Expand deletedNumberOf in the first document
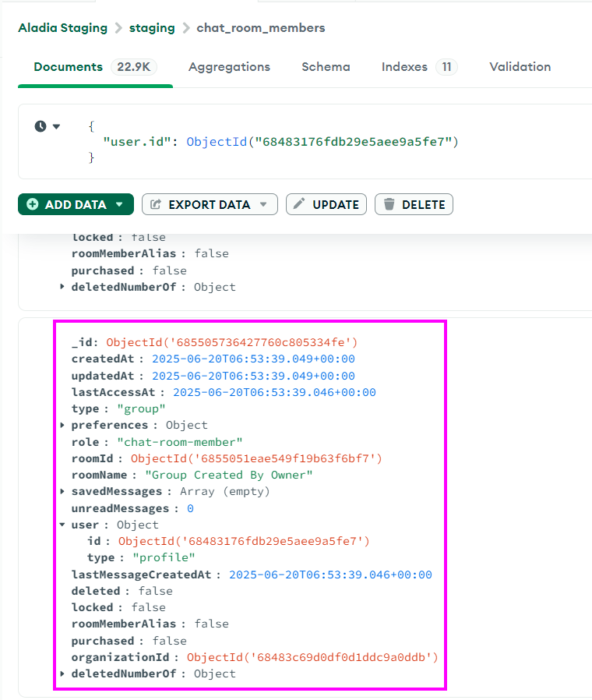The height and width of the screenshot is (700, 592). tap(62, 287)
